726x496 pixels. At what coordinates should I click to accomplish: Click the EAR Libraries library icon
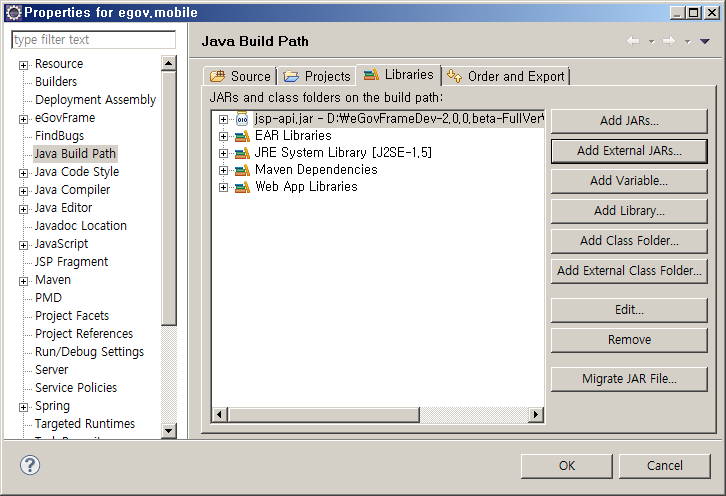pos(241,136)
